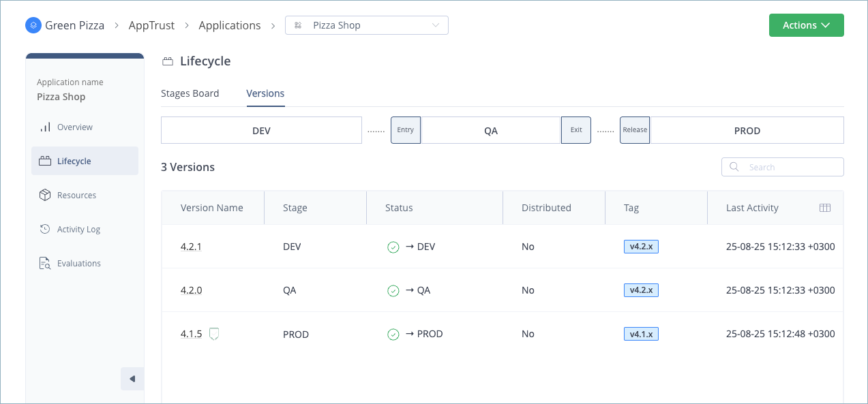Viewport: 868px width, 404px height.
Task: Expand the Actions dropdown menu
Action: [806, 25]
